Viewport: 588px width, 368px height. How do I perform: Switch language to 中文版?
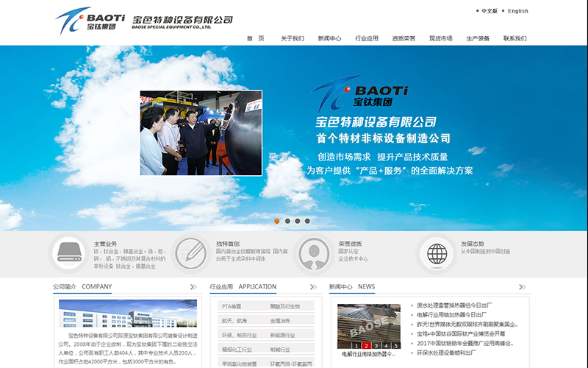[490, 11]
